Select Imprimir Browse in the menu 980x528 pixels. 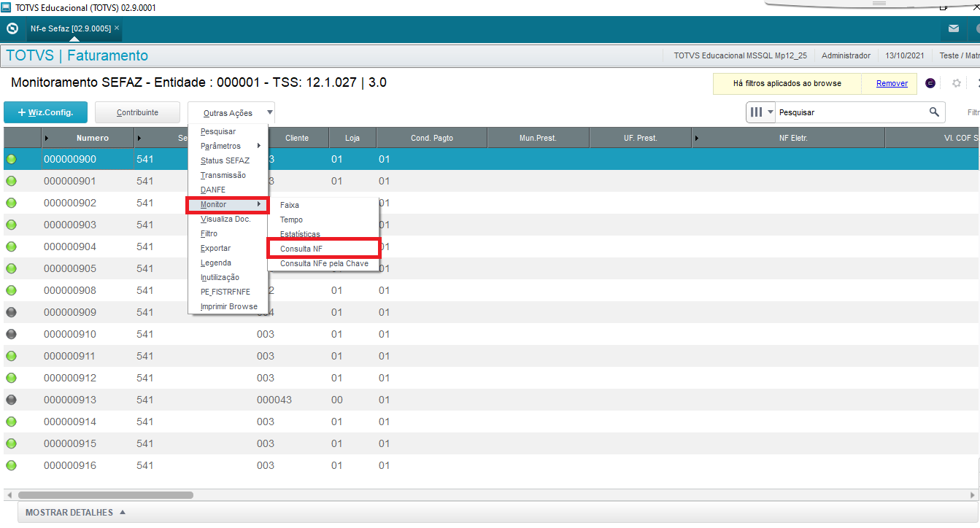tap(229, 306)
